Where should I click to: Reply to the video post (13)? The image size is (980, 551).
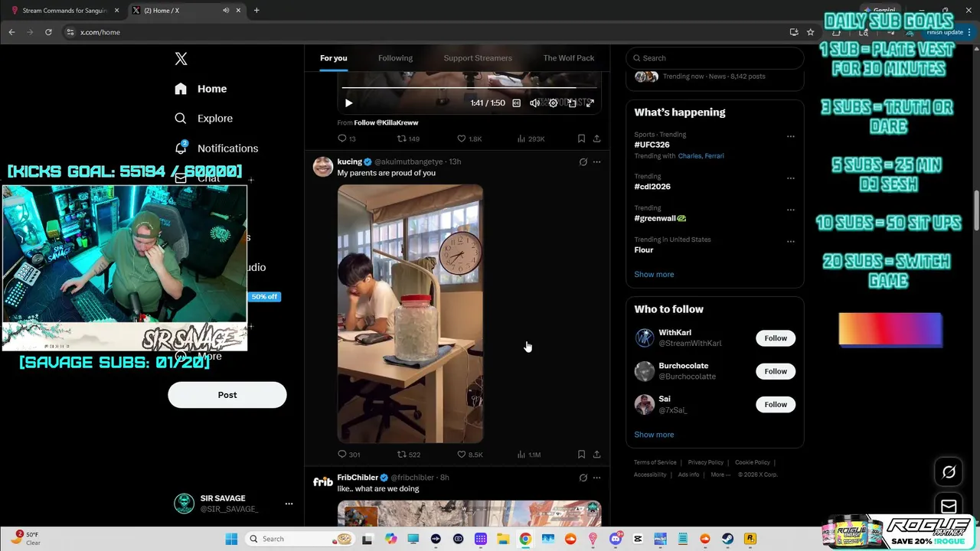(x=347, y=139)
